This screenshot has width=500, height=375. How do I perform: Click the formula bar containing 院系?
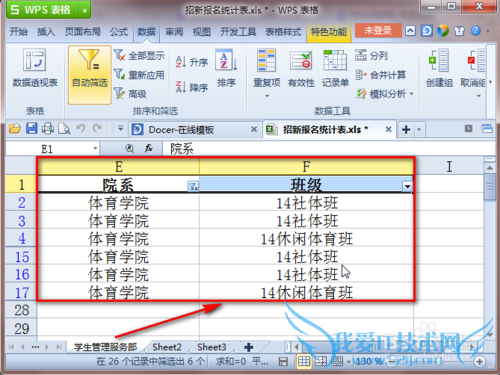click(x=328, y=149)
